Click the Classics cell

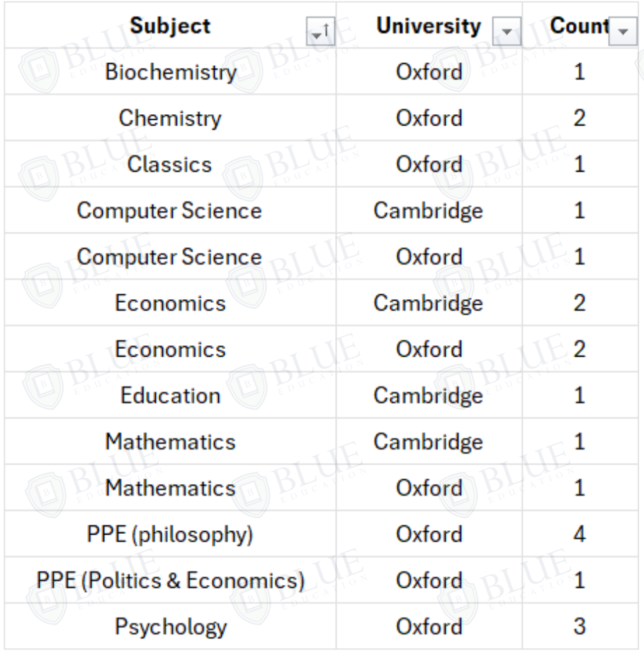(170, 164)
